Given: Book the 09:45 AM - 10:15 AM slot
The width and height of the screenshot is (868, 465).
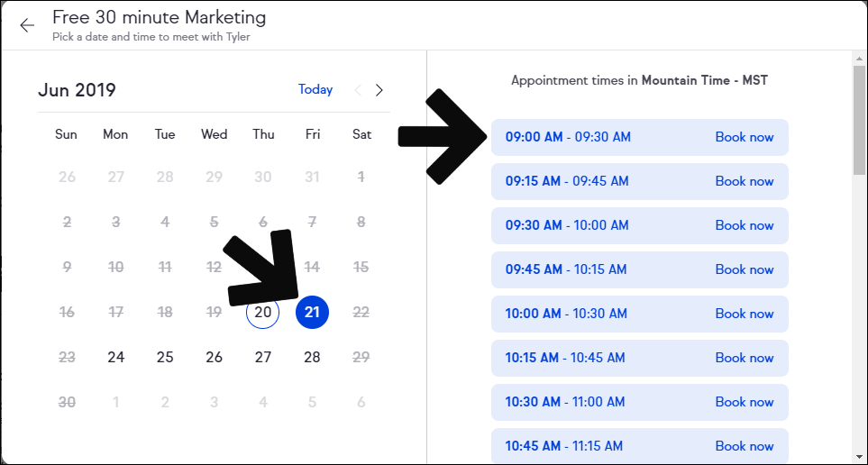Looking at the screenshot, I should [x=639, y=269].
